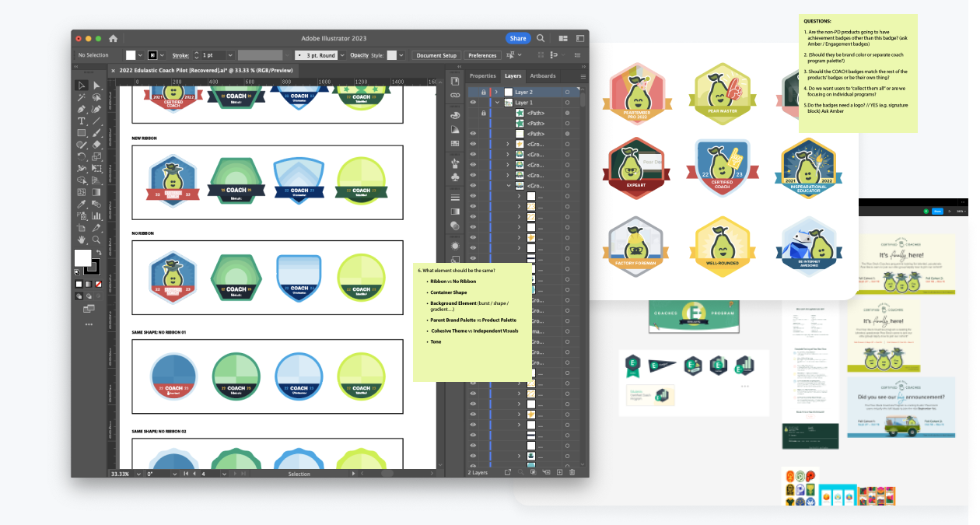Select the Hand tool
Image resolution: width=980 pixels, height=525 pixels.
81,240
